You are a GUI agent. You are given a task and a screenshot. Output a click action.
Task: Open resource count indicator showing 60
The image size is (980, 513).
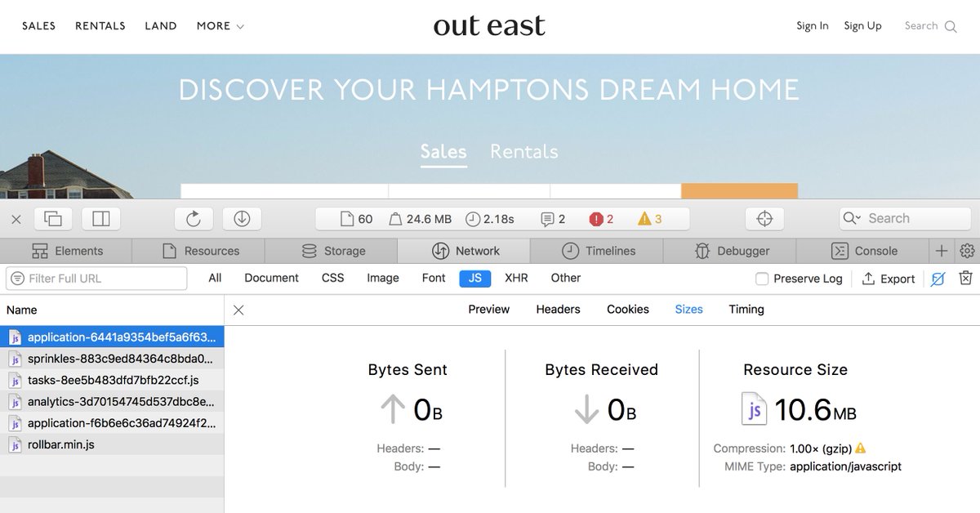click(356, 219)
